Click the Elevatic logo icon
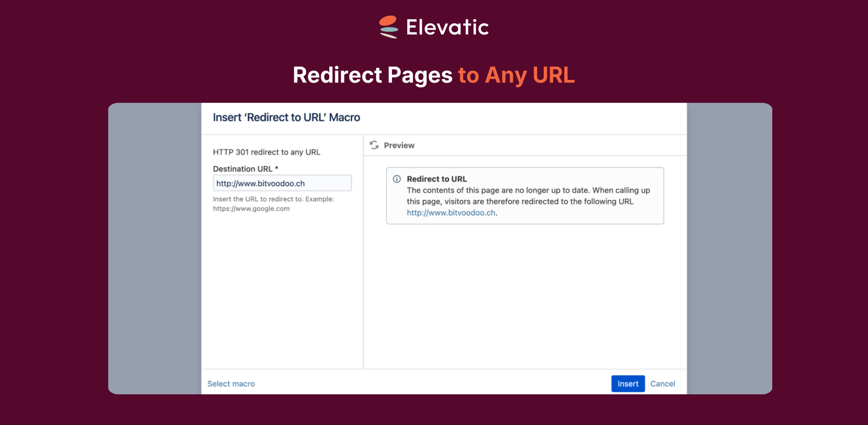This screenshot has width=868, height=425. [389, 27]
